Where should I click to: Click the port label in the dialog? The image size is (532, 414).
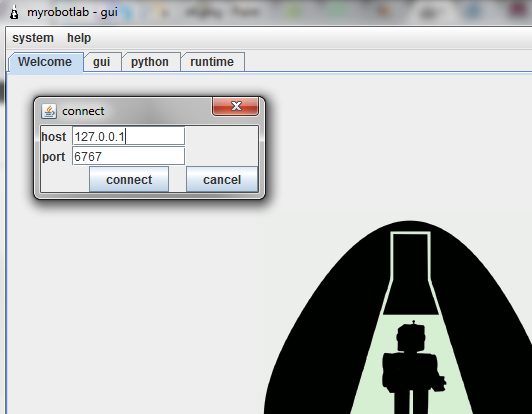click(53, 157)
